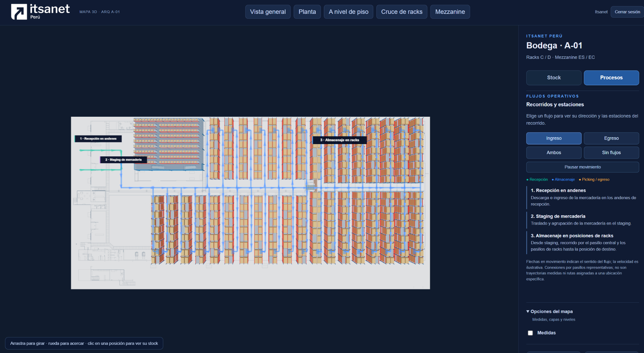Switch to the Planta view

[x=307, y=12]
